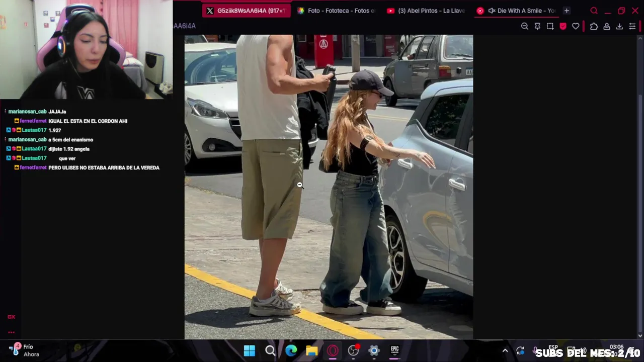Click chat message 'que ver'

67,158
